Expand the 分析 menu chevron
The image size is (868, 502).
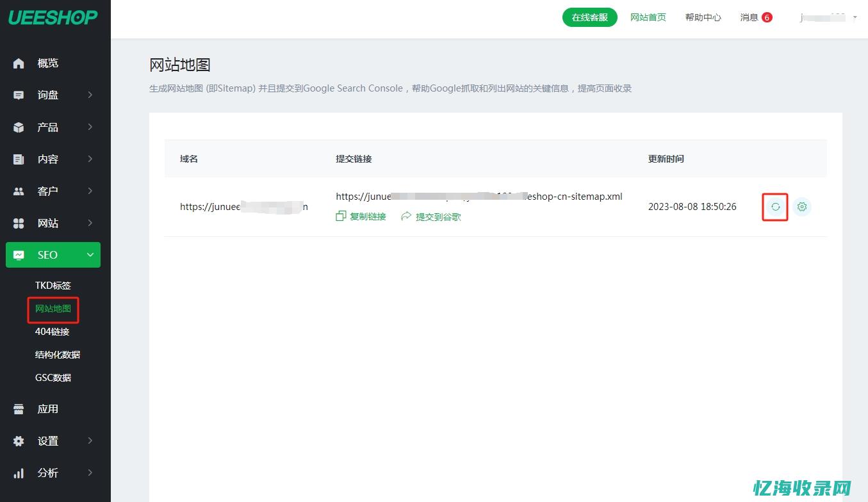[90, 473]
